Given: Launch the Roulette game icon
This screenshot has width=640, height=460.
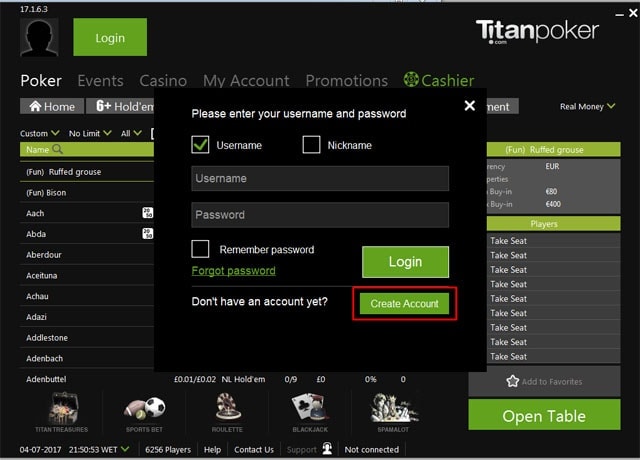Looking at the screenshot, I should [x=227, y=407].
